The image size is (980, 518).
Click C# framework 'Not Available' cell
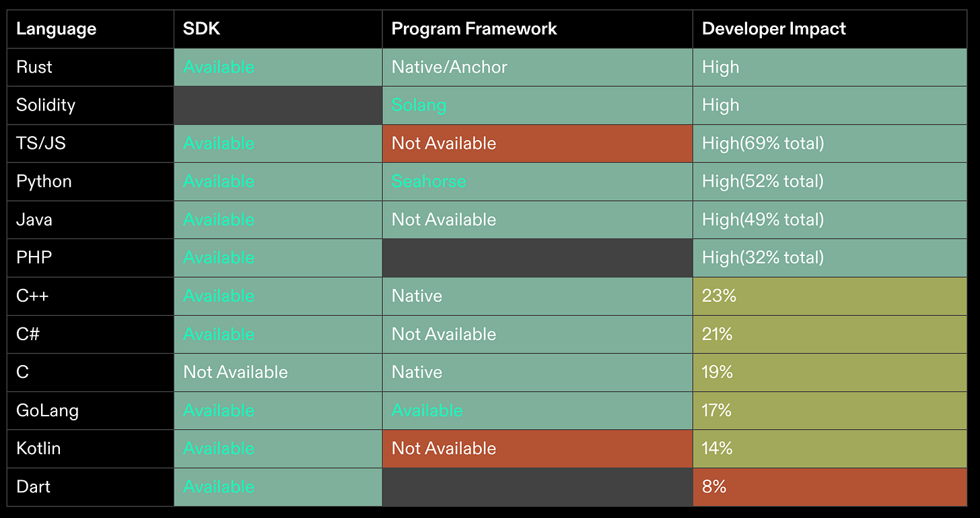537,334
